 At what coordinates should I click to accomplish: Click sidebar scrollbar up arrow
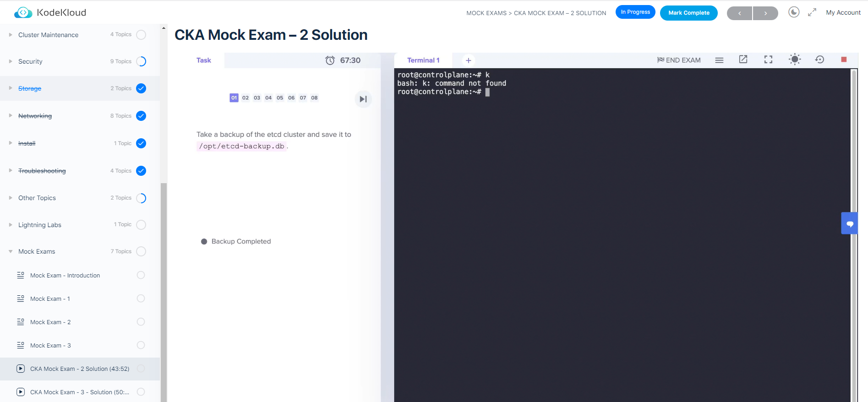(164, 28)
